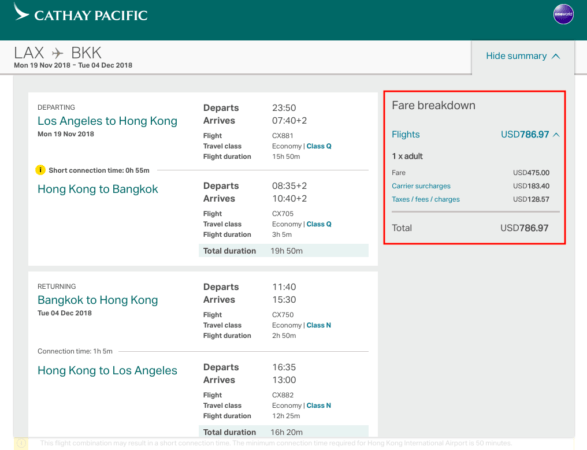Click flight number CX705

(283, 213)
